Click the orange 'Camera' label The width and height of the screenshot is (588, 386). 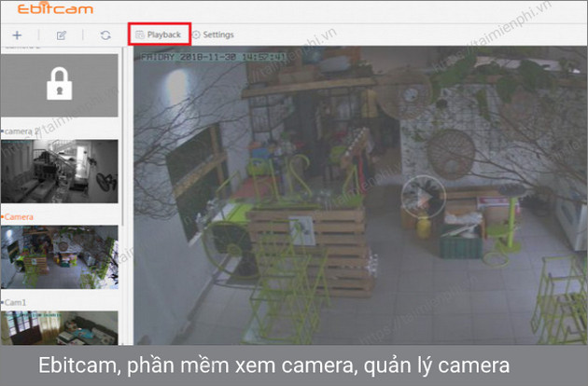tap(18, 217)
